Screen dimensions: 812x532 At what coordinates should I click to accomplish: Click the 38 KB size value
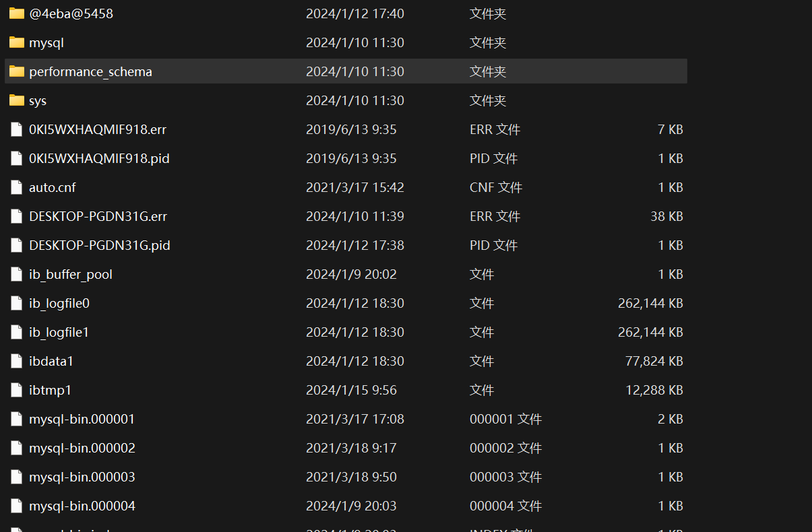[667, 216]
